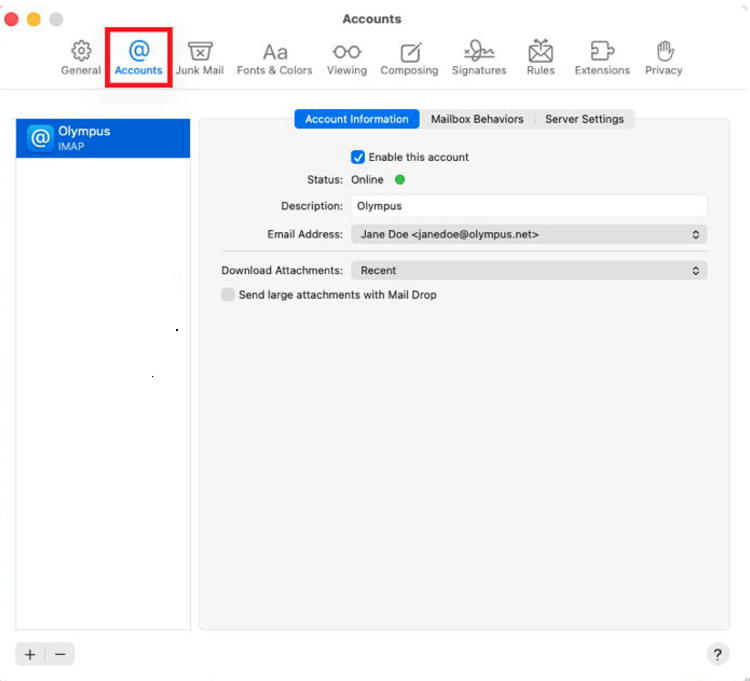Close the Accounts window
Screen dimensions: 750x681
coord(11,19)
